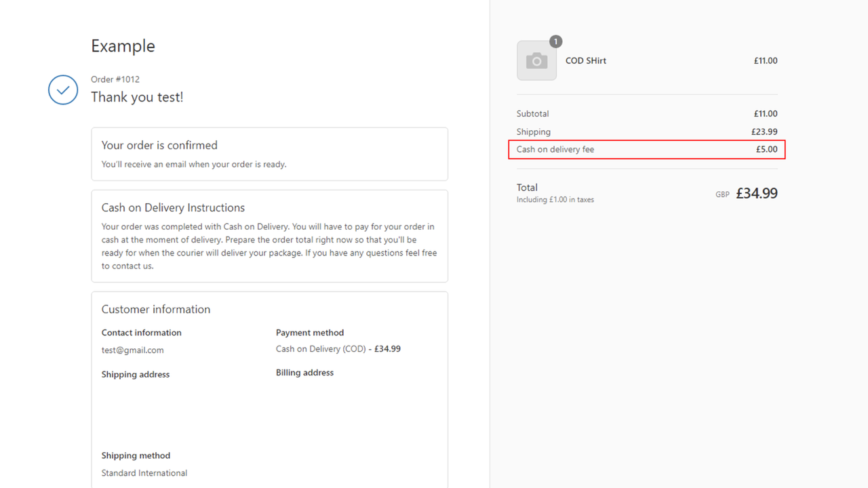Viewport: 868px width, 488px height.
Task: Click the blue order confirmed checkmark icon
Action: tap(62, 89)
